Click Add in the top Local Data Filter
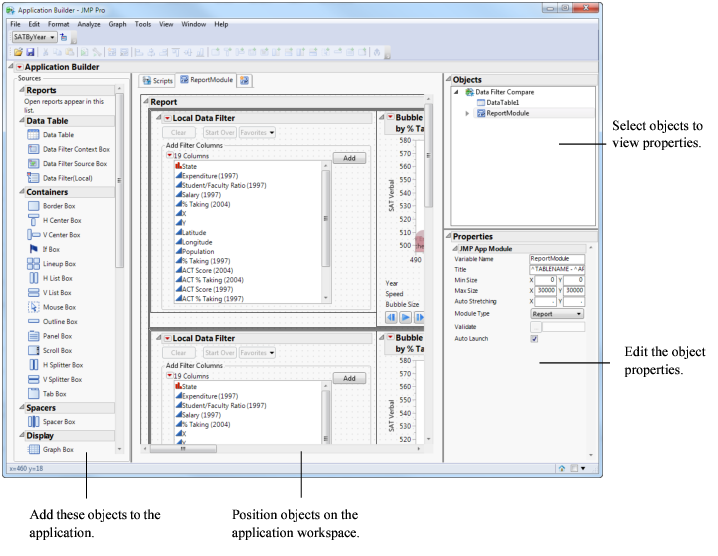The height and width of the screenshot is (556, 718). 348,158
